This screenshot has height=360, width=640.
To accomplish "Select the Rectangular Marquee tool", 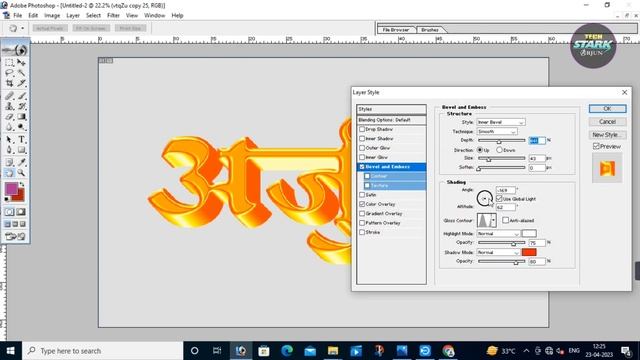I will point(9,62).
